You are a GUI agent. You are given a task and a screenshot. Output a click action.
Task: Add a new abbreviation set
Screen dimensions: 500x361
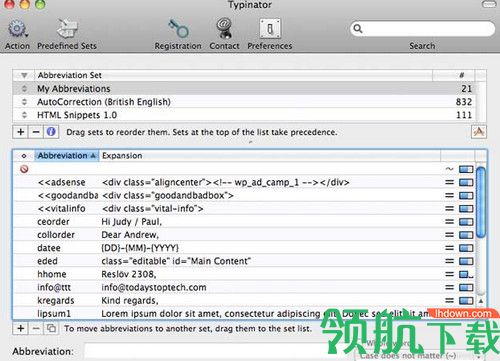tap(21, 132)
